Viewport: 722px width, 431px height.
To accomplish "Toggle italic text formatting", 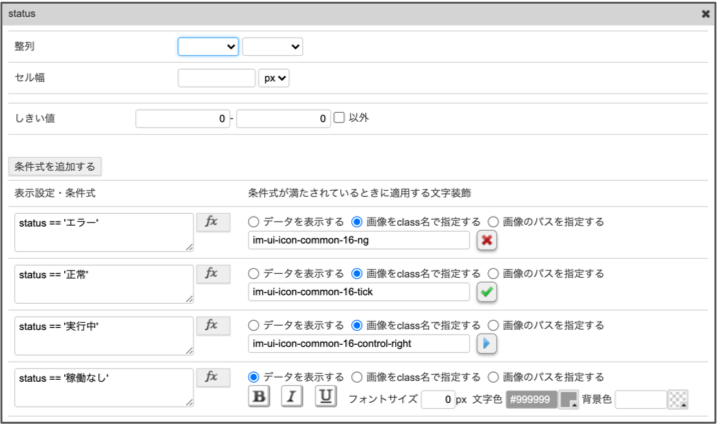I will [292, 398].
